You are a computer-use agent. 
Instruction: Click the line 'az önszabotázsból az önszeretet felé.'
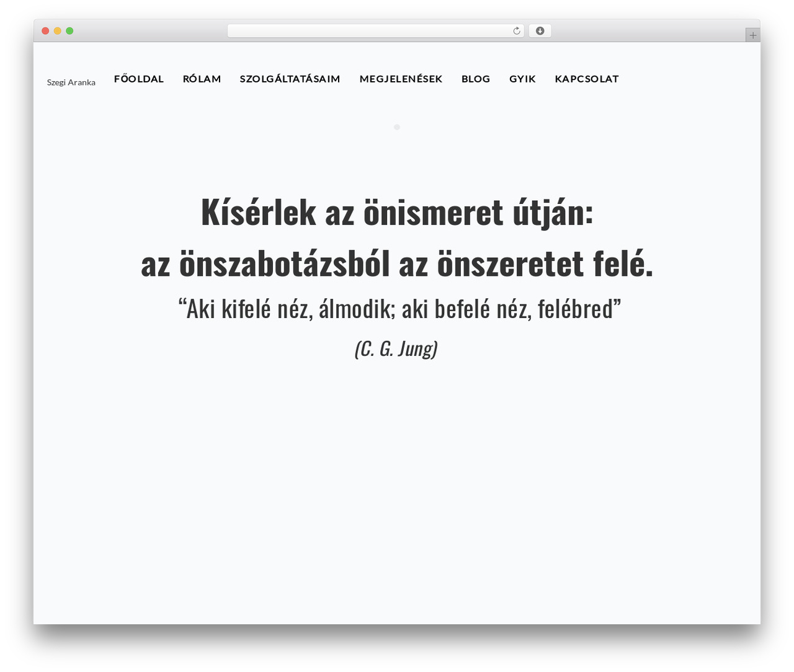point(397,263)
